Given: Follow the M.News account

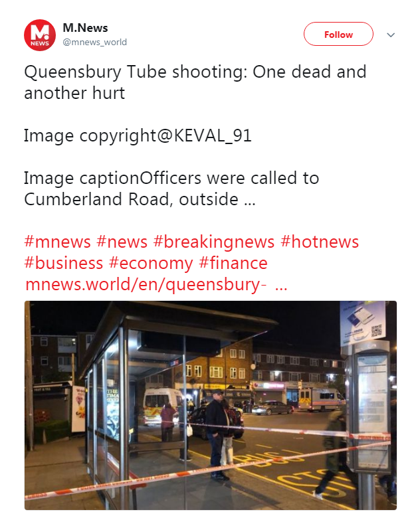Looking at the screenshot, I should tap(338, 34).
